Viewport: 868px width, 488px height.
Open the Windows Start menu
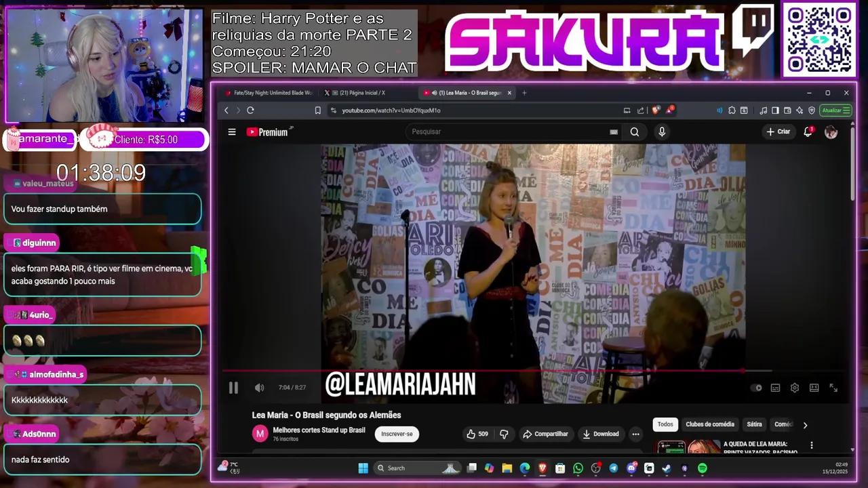tap(363, 468)
